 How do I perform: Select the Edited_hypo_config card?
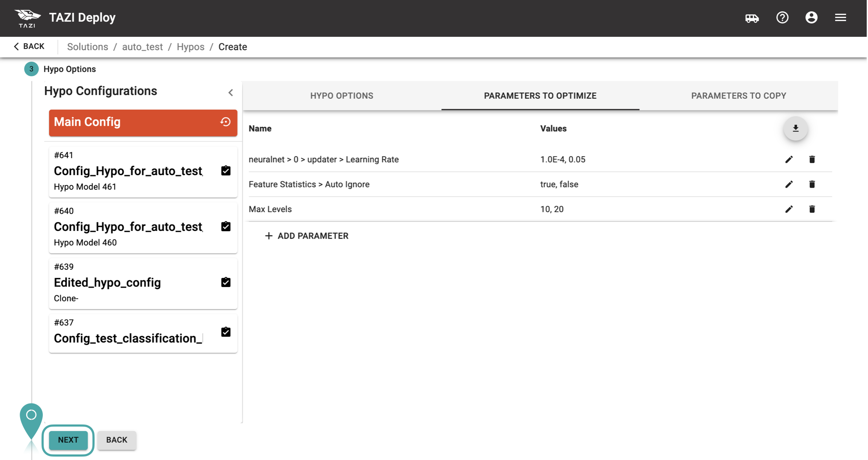(x=143, y=284)
